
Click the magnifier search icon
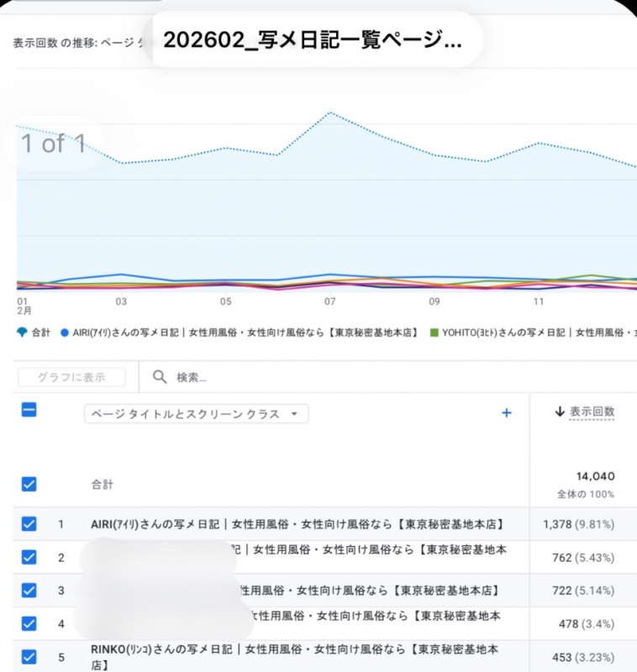coord(160,377)
